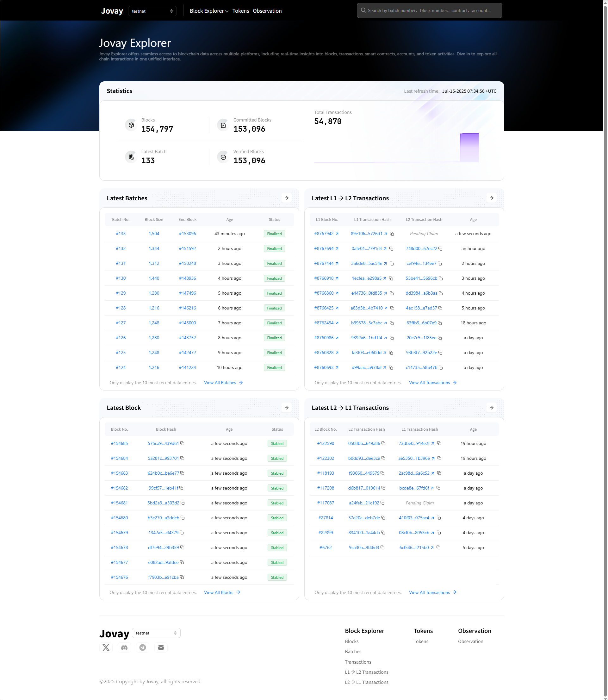
Task: Open Latest Block arrow button
Action: pyautogui.click(x=287, y=407)
